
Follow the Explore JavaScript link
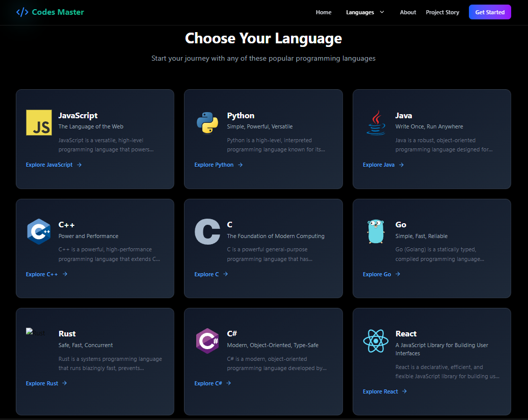(49, 165)
